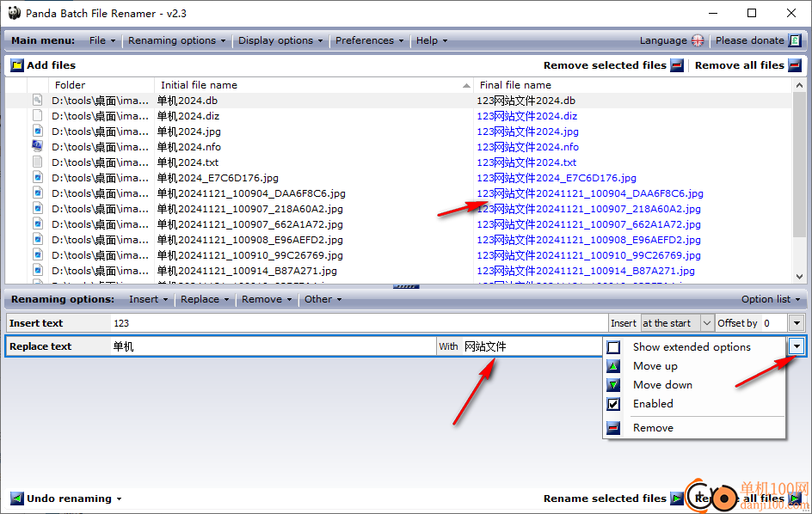Click the Remove all files icon
Image resolution: width=812 pixels, height=514 pixels.
[795, 65]
